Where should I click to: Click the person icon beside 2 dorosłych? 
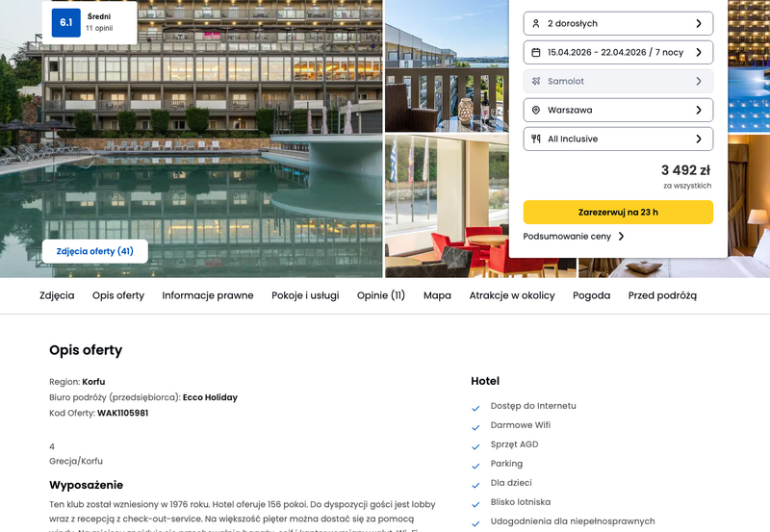pos(536,23)
